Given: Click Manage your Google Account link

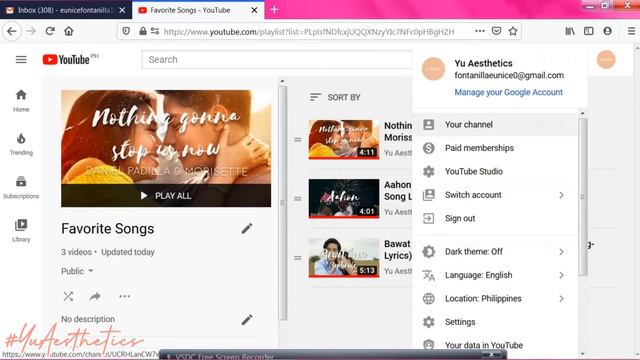Looking at the screenshot, I should click(509, 92).
